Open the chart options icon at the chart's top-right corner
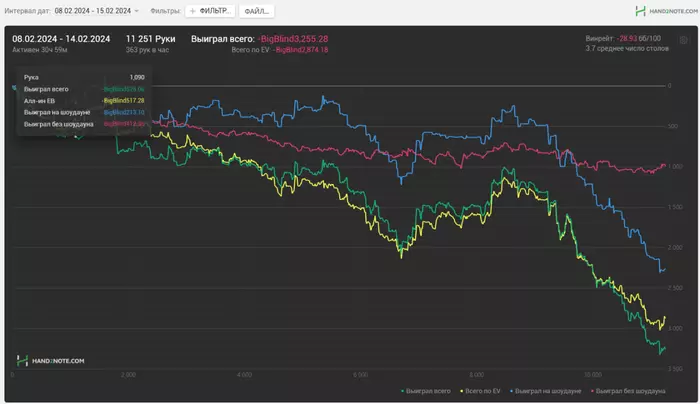The image size is (700, 404). click(684, 40)
